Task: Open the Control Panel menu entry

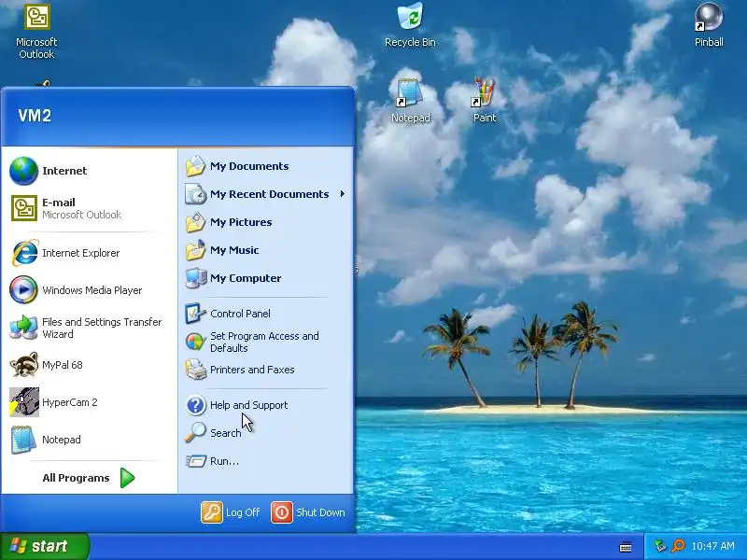Action: [266, 314]
